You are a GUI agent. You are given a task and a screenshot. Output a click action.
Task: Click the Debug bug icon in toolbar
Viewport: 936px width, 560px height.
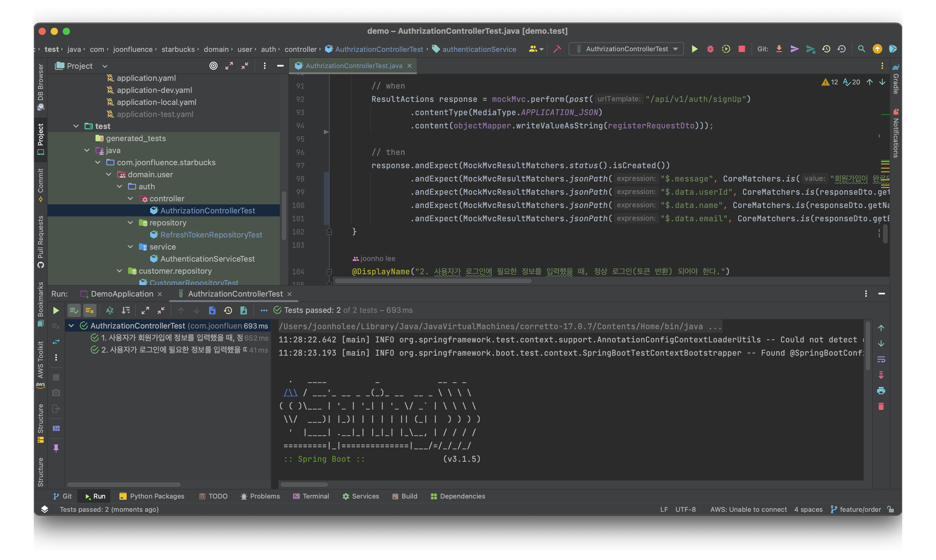[x=710, y=49]
